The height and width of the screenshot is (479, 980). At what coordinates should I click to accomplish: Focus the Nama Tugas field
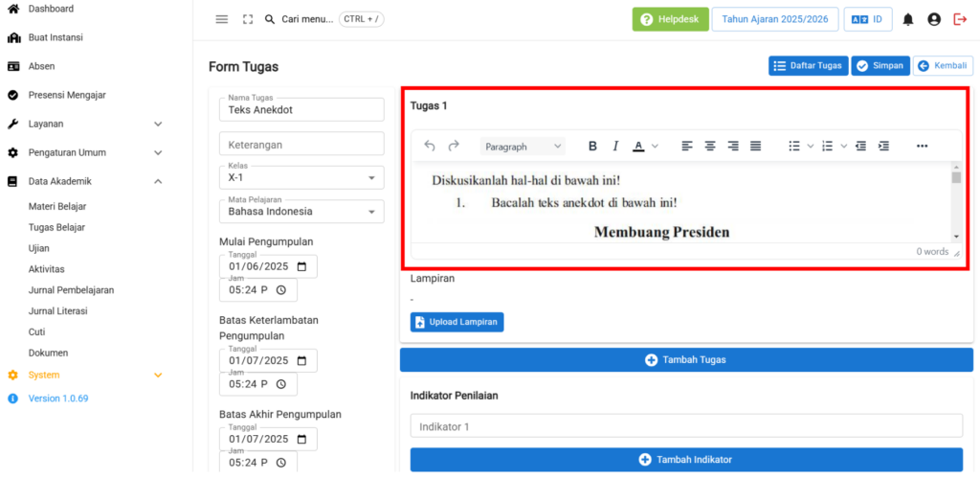301,109
